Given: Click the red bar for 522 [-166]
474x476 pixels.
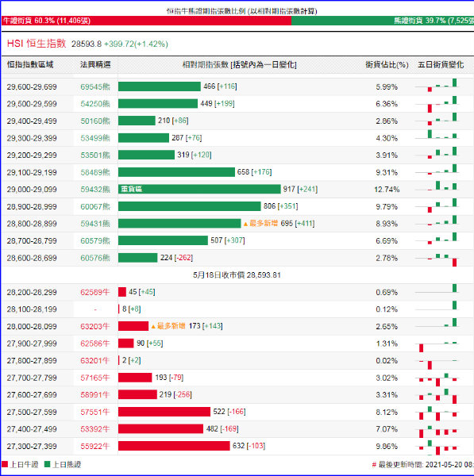Looking at the screenshot, I should tap(164, 412).
